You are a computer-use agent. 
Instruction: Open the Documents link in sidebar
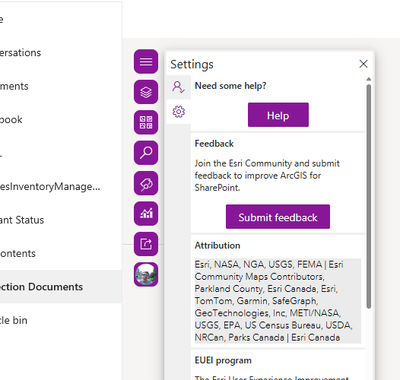[x=14, y=86]
